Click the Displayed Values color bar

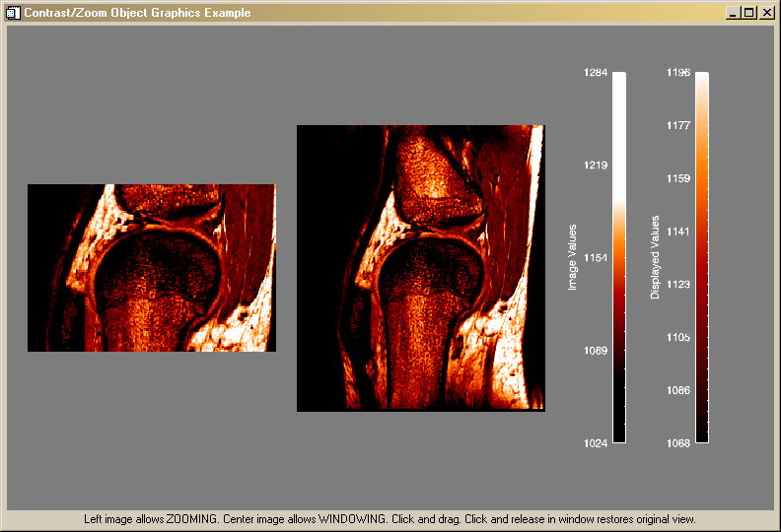(701, 258)
